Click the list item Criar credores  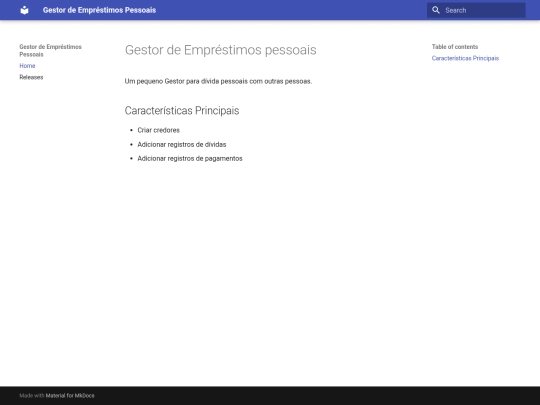[158, 130]
